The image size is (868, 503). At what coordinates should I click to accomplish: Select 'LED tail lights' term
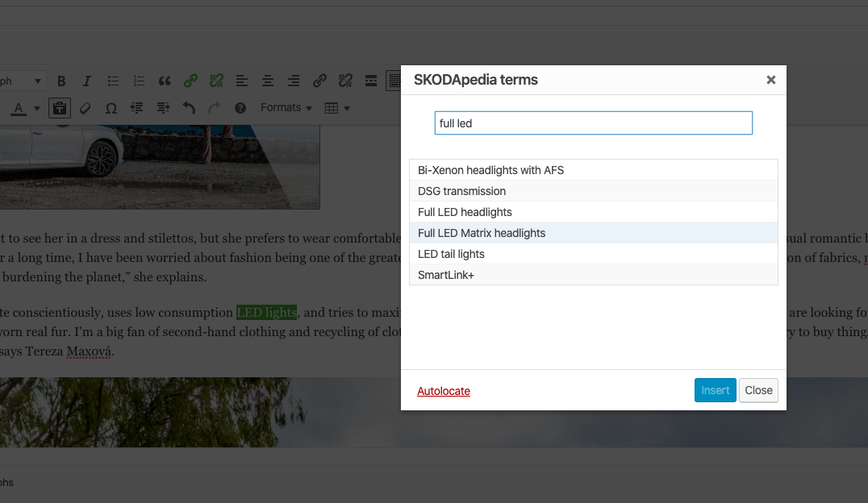[x=594, y=254]
